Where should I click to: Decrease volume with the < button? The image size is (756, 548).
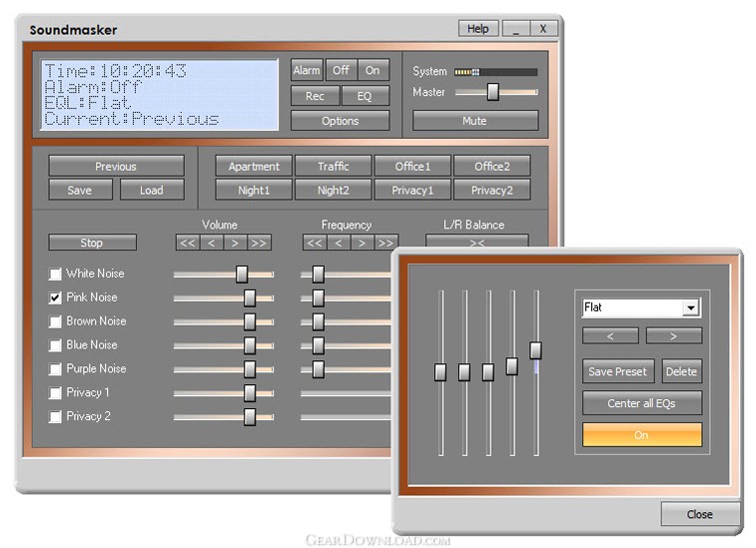(211, 243)
